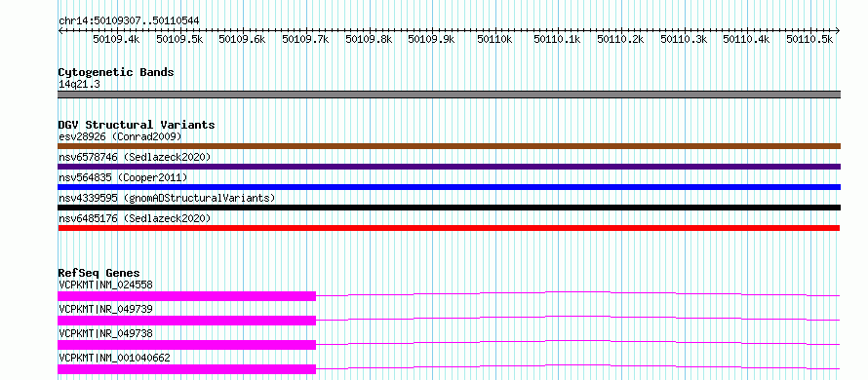Viewport: 868px width, 380px height.
Task: Click the 14q21.3 band label
Action: click(x=79, y=85)
